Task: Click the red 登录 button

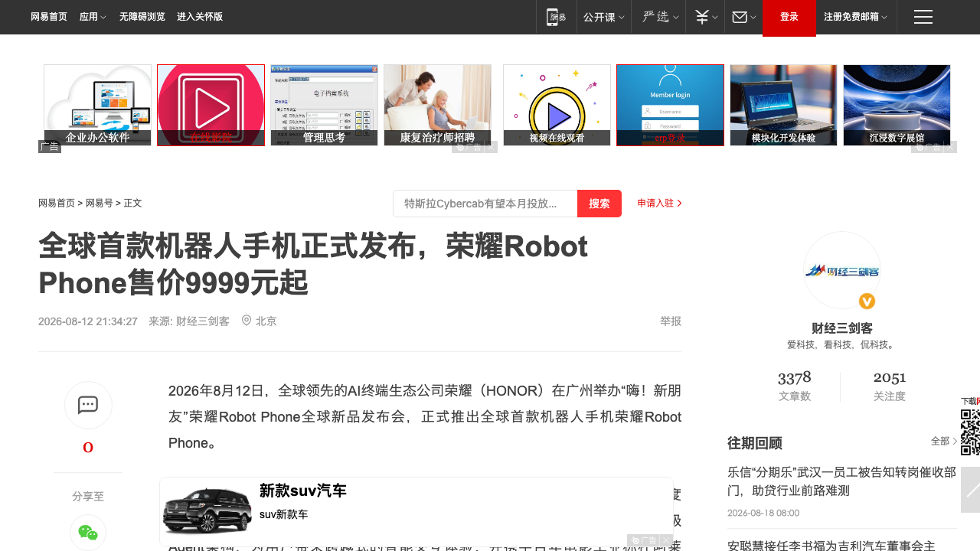Action: pos(789,17)
